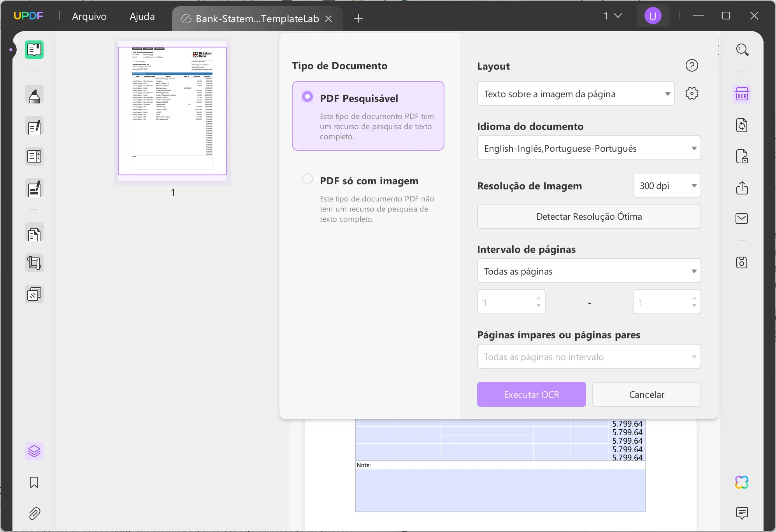Click the 'Resolução de Imagem' label

529,186
